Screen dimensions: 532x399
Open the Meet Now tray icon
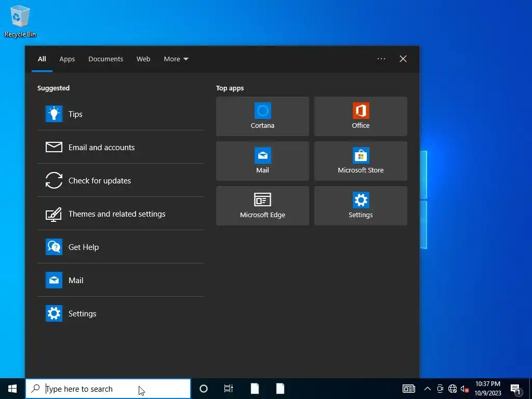pos(440,389)
